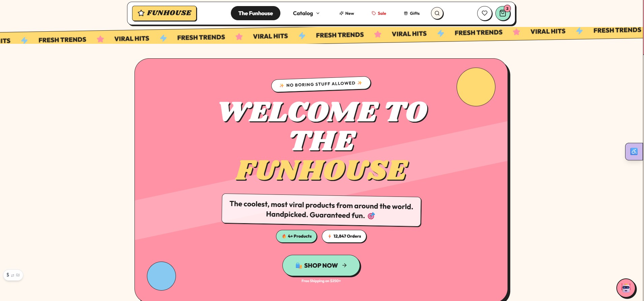Click the arrow icon in SHOP NOW
Image resolution: width=644 pixels, height=301 pixels.
[x=344, y=265]
